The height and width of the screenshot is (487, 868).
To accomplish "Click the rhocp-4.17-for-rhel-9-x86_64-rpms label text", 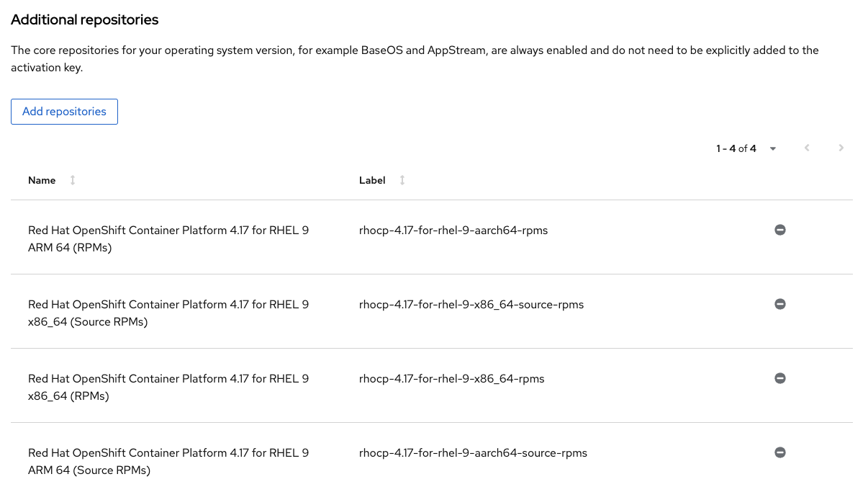I will tap(451, 378).
